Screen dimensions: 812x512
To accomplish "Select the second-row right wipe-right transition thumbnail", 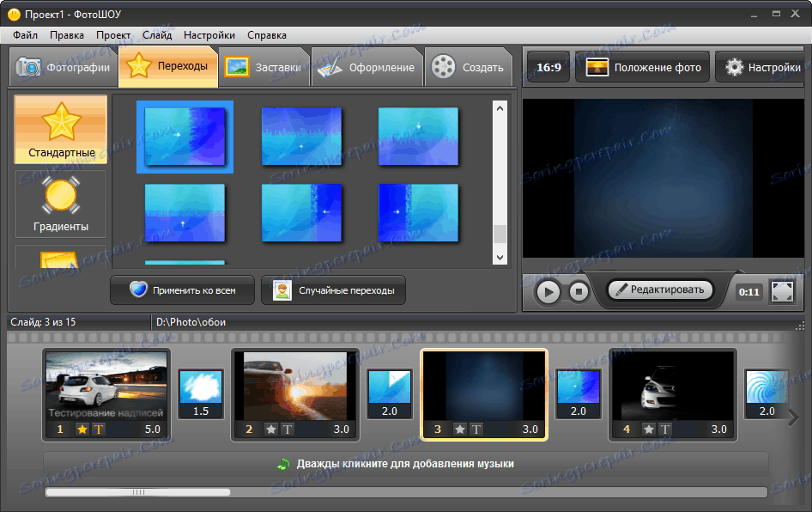I will pos(418,212).
